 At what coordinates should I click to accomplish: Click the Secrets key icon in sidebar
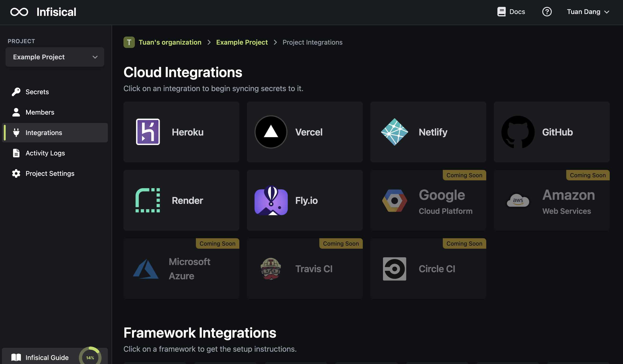pyautogui.click(x=16, y=92)
